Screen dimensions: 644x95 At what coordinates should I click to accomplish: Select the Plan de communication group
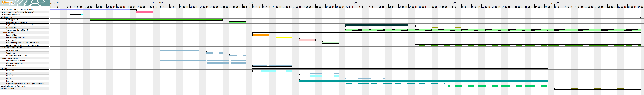click(9, 58)
